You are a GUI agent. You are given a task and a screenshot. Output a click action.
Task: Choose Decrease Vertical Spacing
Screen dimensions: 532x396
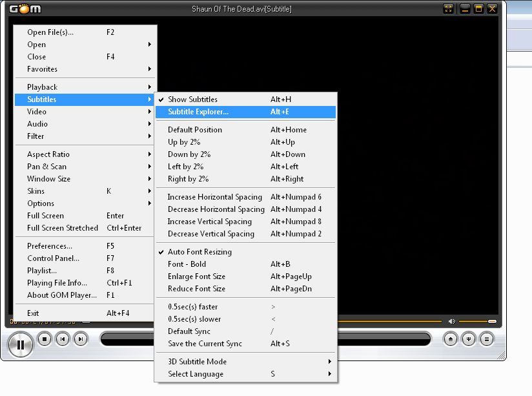tap(245, 234)
